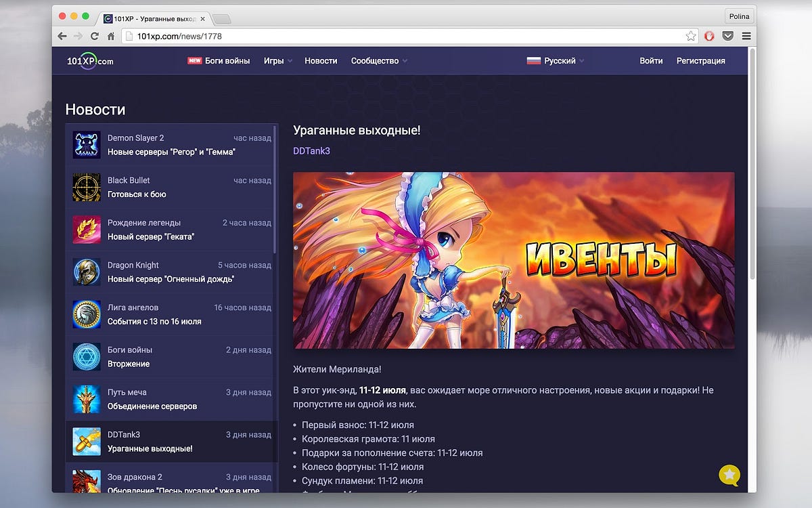Click the Demon Slayer 2 game icon

tap(87, 145)
